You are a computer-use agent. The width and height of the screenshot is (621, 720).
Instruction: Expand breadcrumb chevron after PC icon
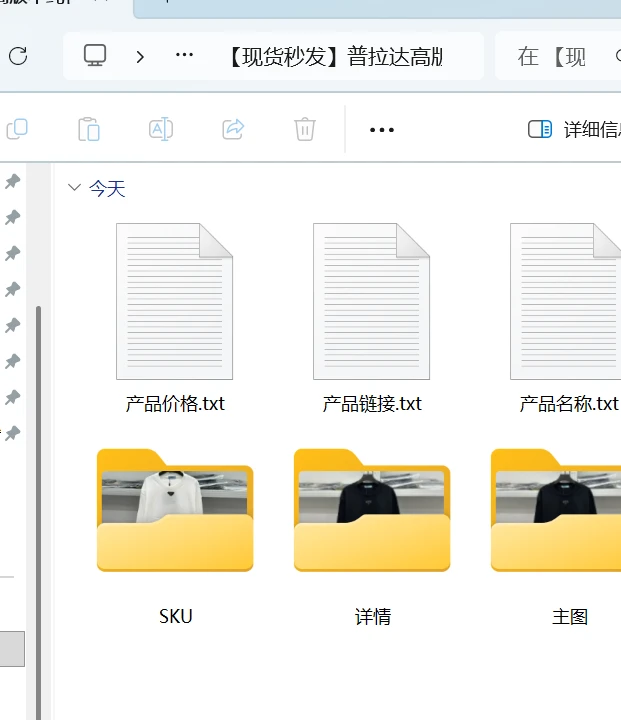(x=140, y=56)
